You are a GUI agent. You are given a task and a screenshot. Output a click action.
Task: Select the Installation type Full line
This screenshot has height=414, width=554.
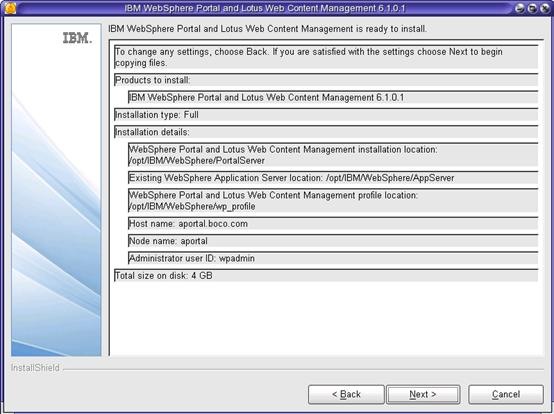click(326, 115)
